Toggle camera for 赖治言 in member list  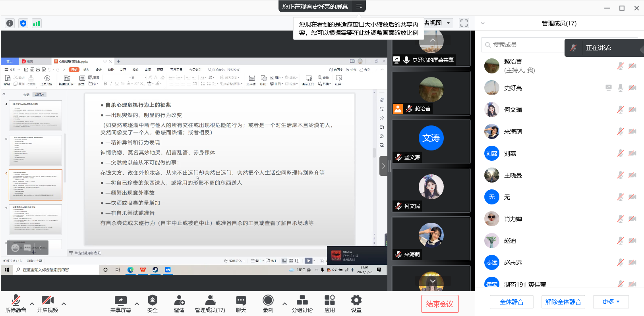click(632, 66)
